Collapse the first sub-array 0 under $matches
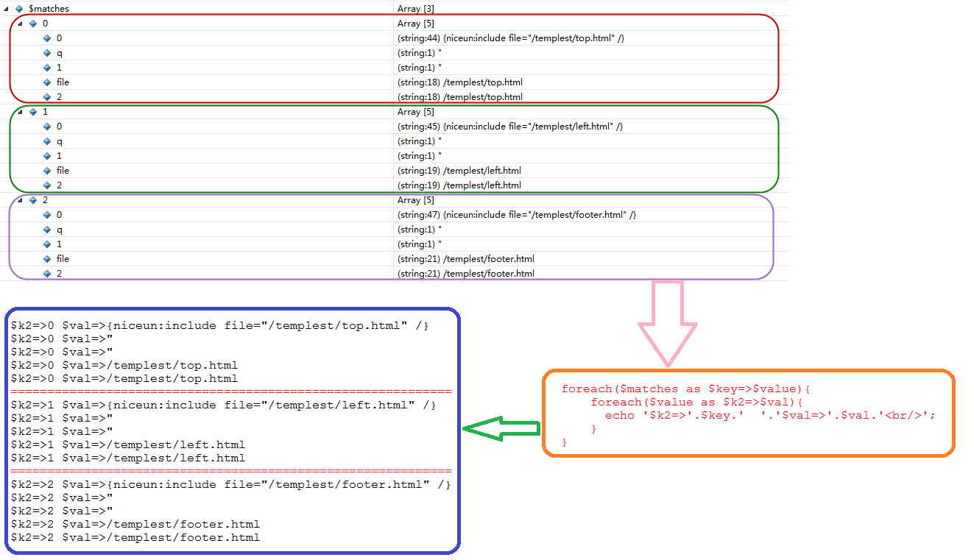Viewport: 974px width, 560px height. [x=20, y=23]
